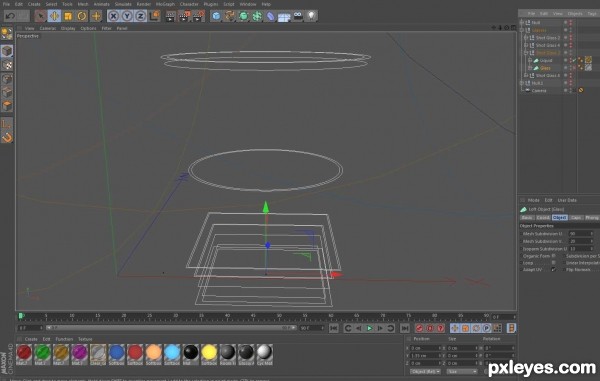Render the active view clapperboard icon
Screen dimensions: 600x381
point(171,16)
